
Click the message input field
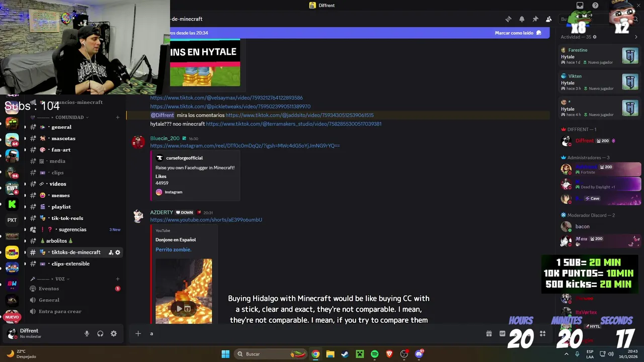tap(312, 333)
